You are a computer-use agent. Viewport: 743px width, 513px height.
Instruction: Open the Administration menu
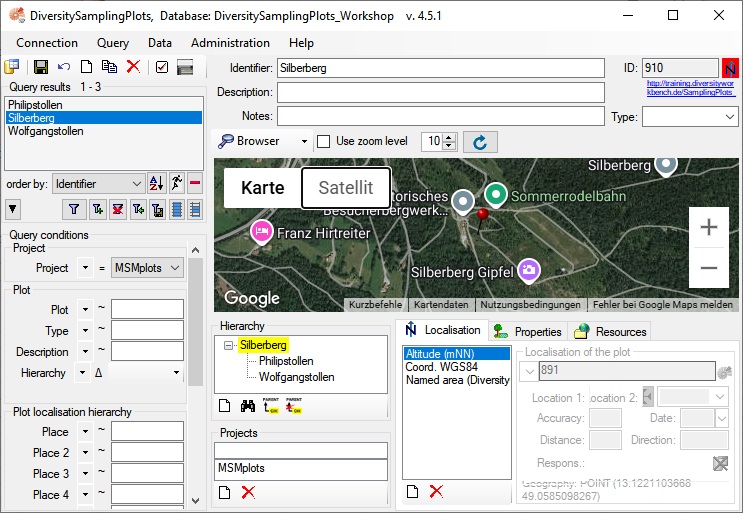point(230,43)
